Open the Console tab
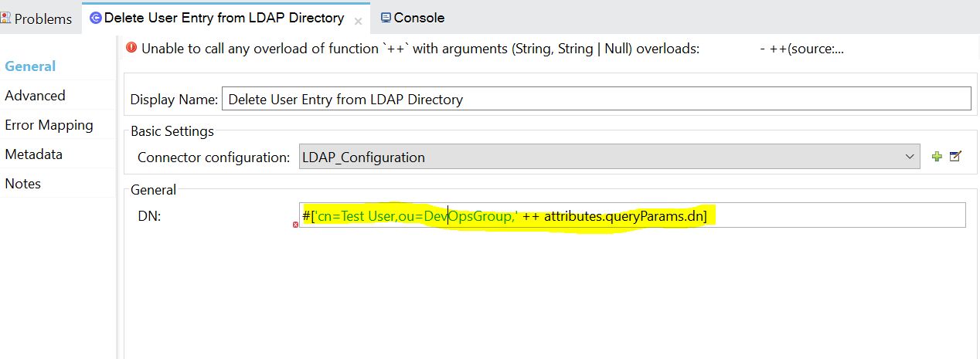The width and height of the screenshot is (980, 359). pos(418,18)
